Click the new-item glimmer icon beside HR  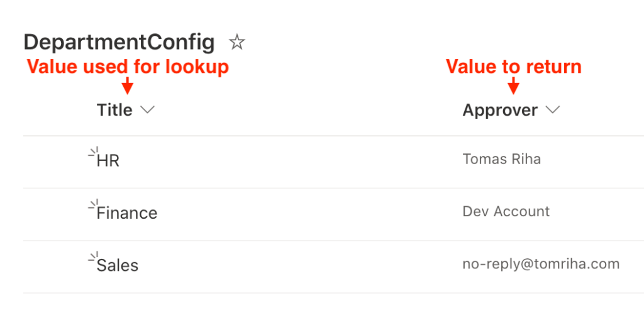[x=94, y=151]
